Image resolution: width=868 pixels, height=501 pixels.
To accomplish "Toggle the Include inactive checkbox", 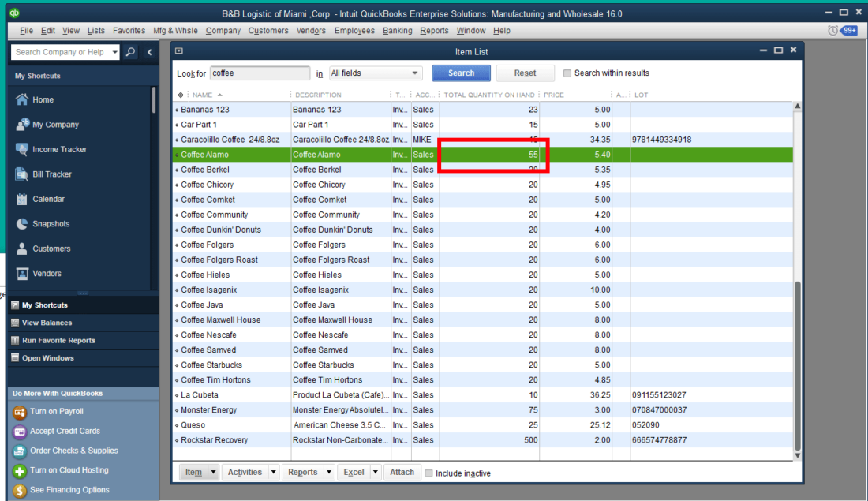I will click(x=428, y=473).
